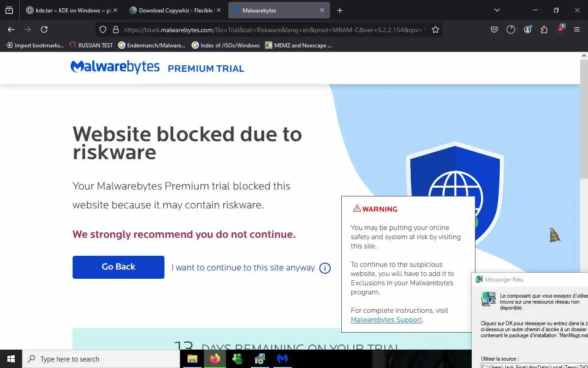Open Messenger buddies icon in taskbar

pos(237,359)
